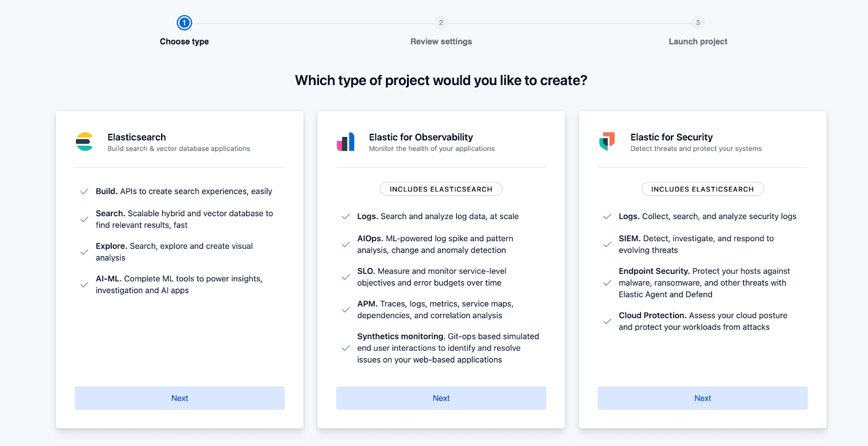
Task: Click the INCLUDES ELASTICSEARCH badge on Observability card
Action: click(x=441, y=189)
